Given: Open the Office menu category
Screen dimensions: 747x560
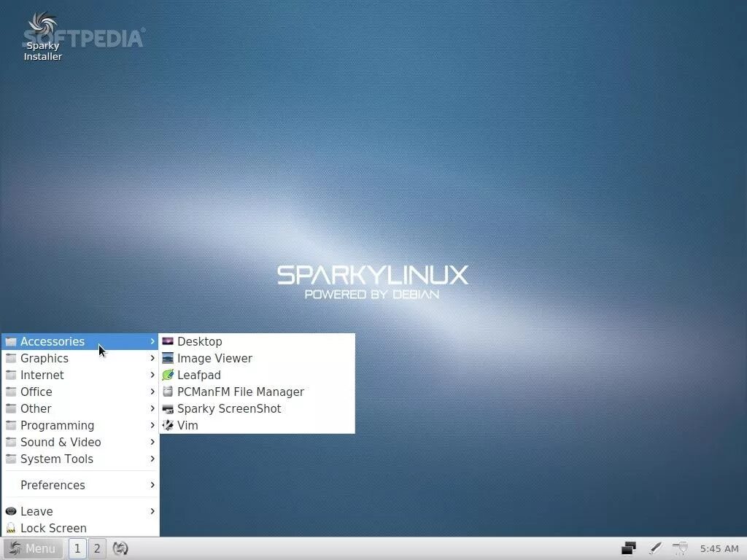Looking at the screenshot, I should pyautogui.click(x=80, y=392).
